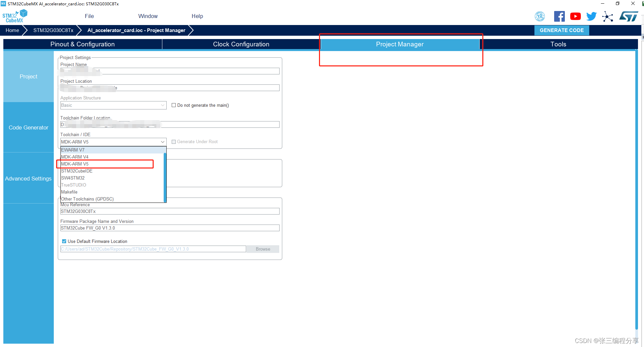Select the STM32G030C8Tx breadcrumb
Screen dimensions: 644x347
click(53, 30)
